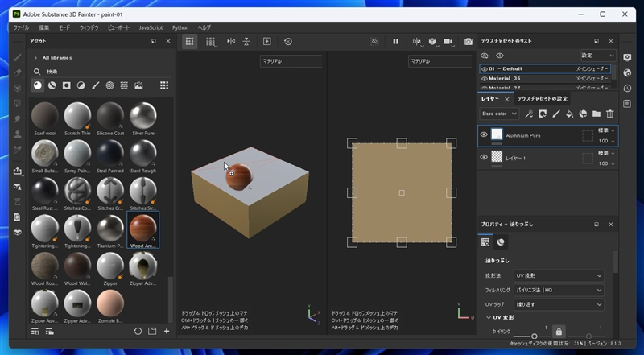Open camera screenshot icon in viewport toolbar
Screen dimensions: 644x355
click(x=469, y=42)
